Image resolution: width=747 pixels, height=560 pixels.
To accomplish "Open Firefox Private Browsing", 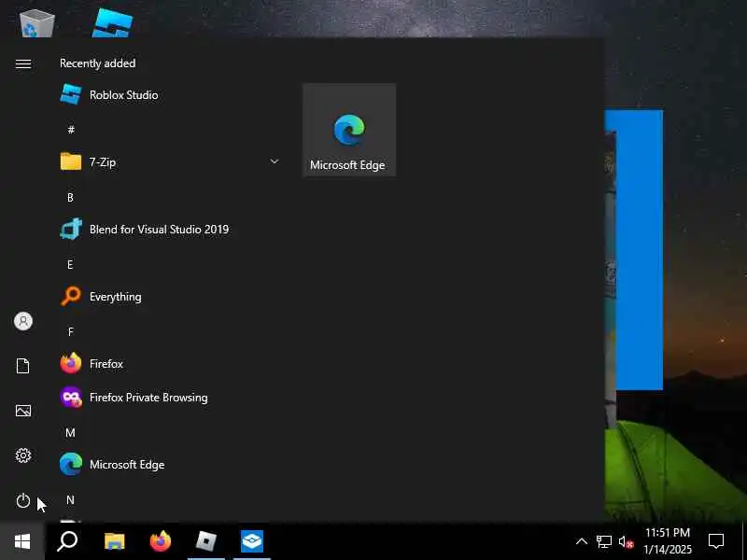I will click(169, 398).
